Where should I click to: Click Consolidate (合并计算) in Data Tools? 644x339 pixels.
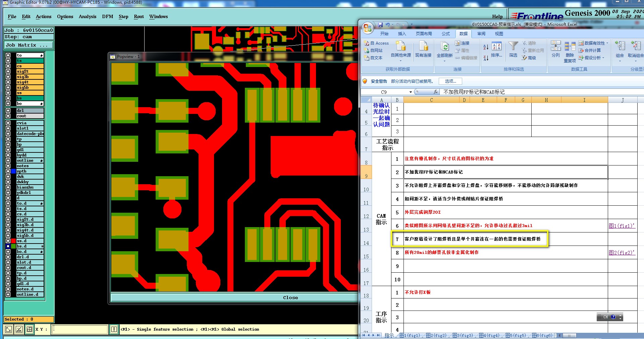click(x=590, y=51)
